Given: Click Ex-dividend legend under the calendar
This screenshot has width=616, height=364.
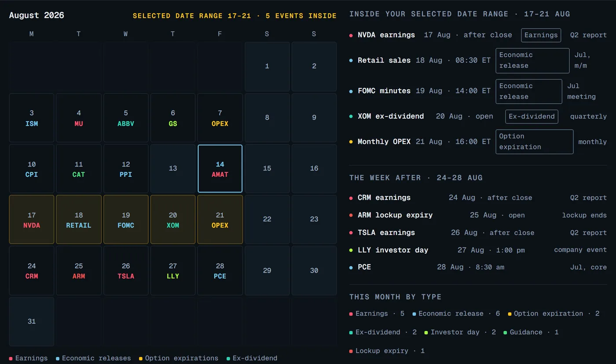Looking at the screenshot, I should click(x=252, y=358).
